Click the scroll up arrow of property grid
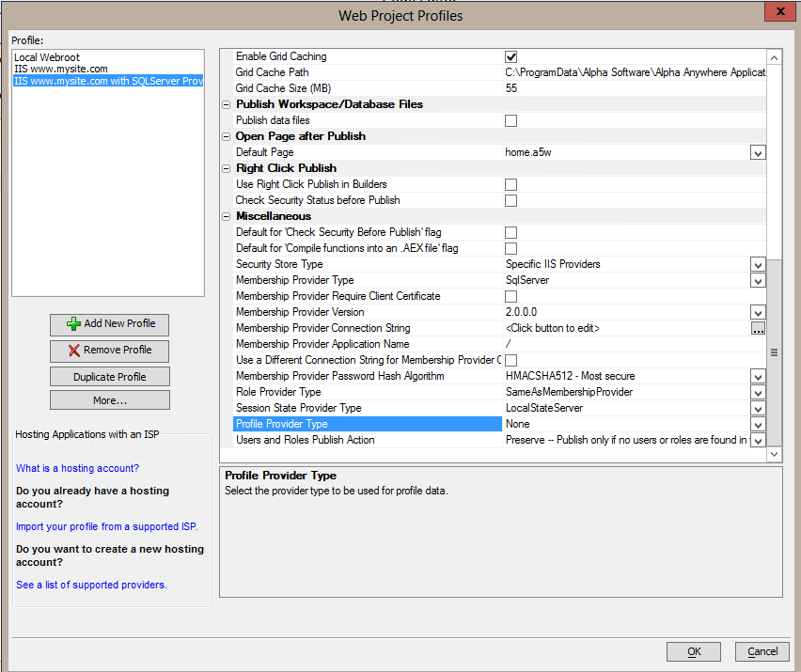 click(774, 57)
